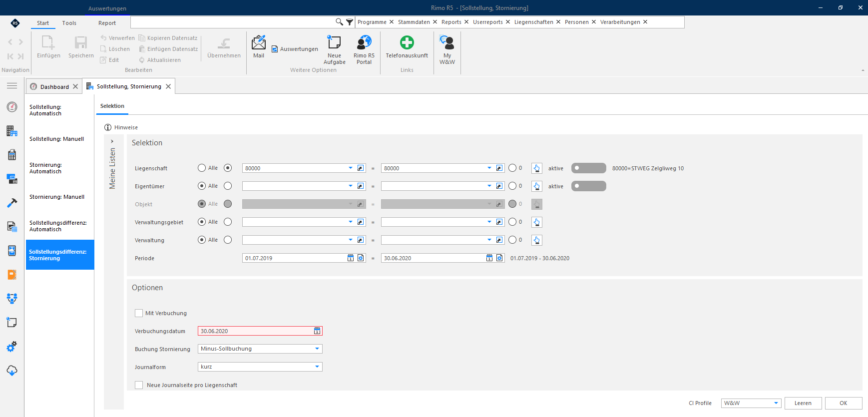Expand Meine Listen side panel

click(x=112, y=141)
